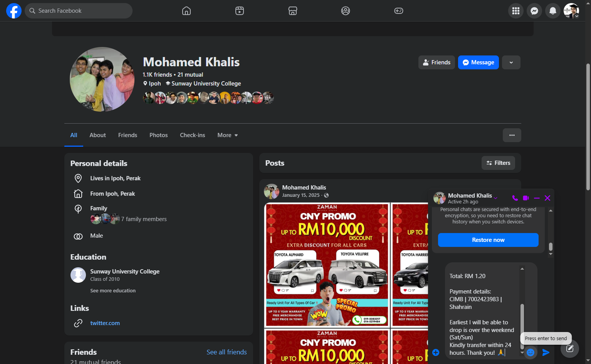Image resolution: width=591 pixels, height=364 pixels.
Task: Click the blue Message button
Action: [479, 62]
